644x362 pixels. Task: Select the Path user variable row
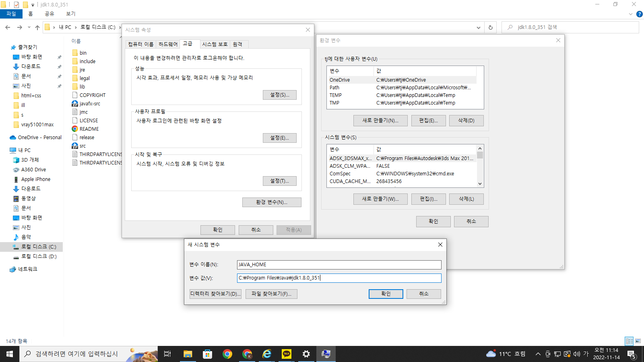click(402, 87)
